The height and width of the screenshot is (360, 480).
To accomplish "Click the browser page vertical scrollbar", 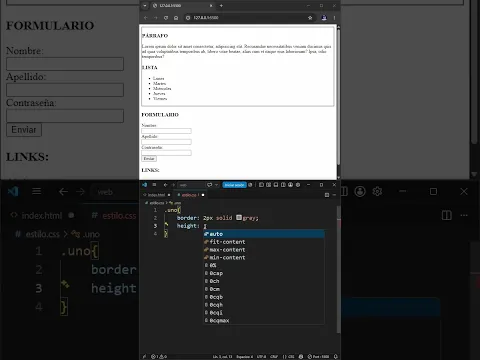I will tap(338, 97).
